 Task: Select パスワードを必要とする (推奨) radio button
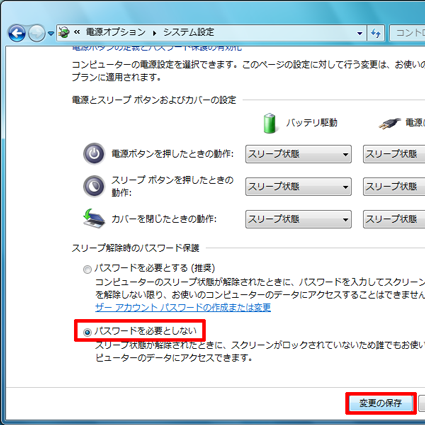87,269
